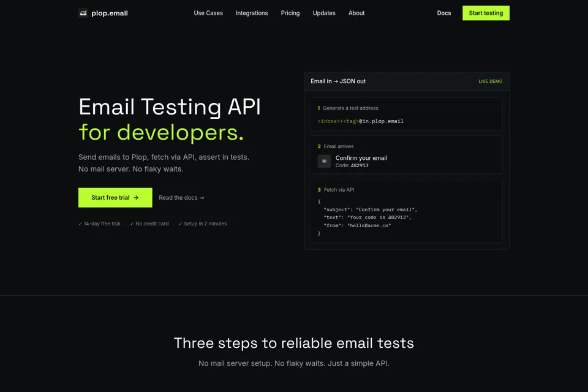588x392 pixels.
Task: Click the for developers. heading line
Action: (x=161, y=133)
